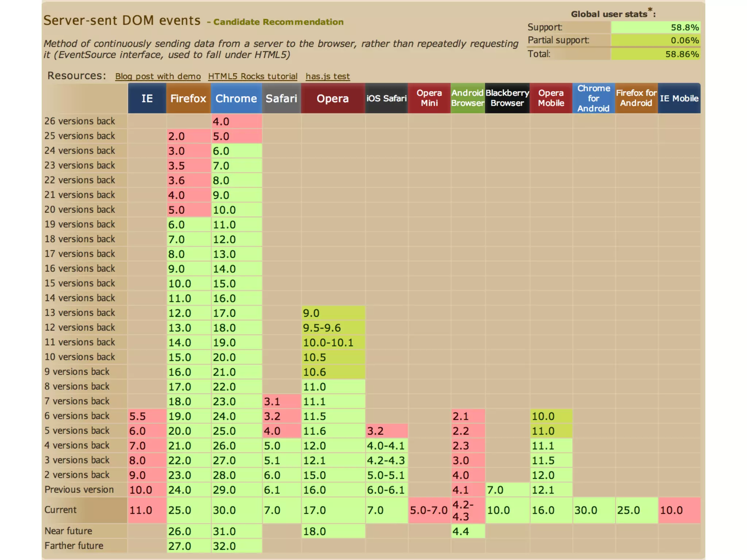The width and height of the screenshot is (747, 560).
Task: Click the Safari column header
Action: tap(281, 98)
